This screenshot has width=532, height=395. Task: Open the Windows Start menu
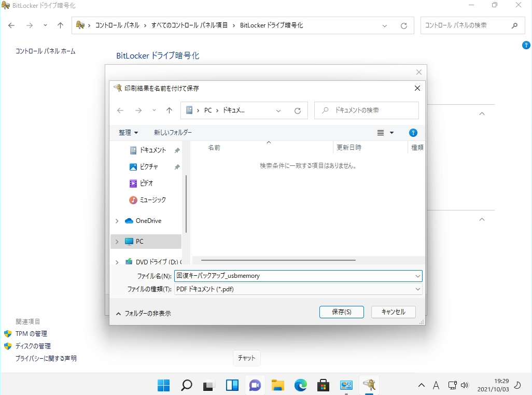pyautogui.click(x=163, y=385)
